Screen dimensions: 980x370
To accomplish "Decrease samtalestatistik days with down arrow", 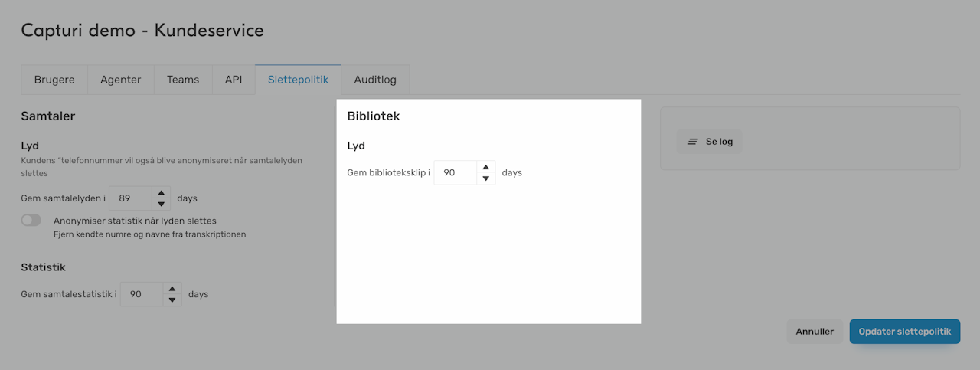I will [173, 300].
